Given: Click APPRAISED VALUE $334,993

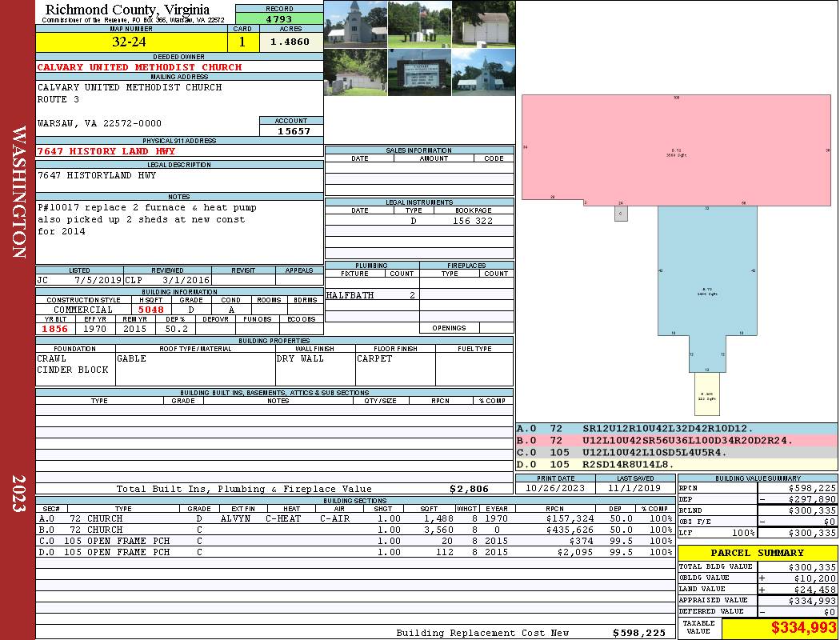Looking at the screenshot, I should coord(812,601).
